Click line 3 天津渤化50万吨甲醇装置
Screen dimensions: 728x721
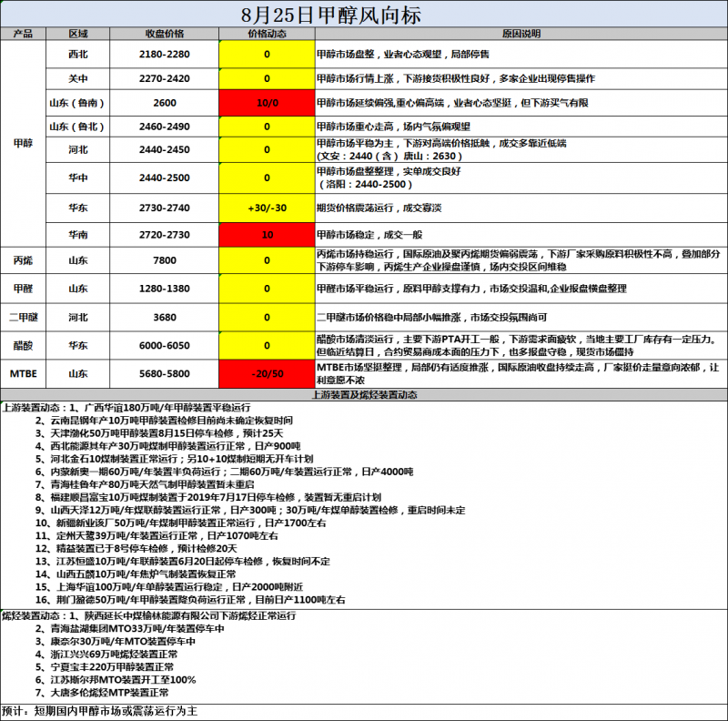159,433
